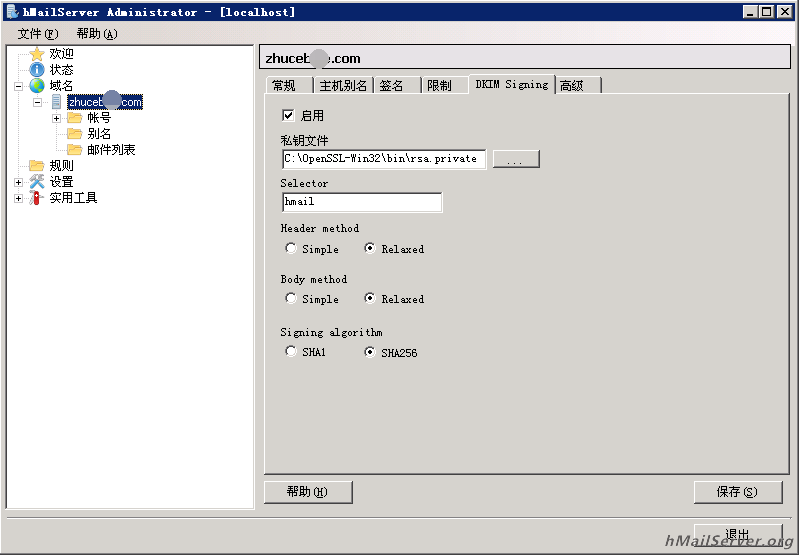Select Simple for Body method
Screen dimensions: 799x555
(x=291, y=298)
